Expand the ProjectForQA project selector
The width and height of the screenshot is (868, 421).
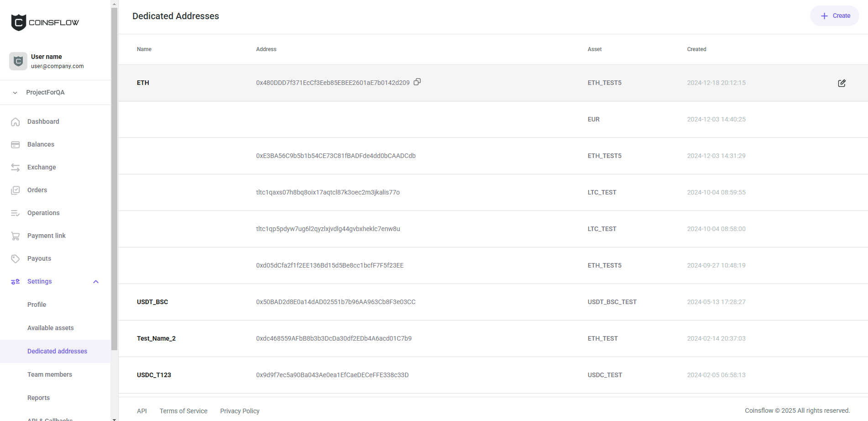point(14,92)
